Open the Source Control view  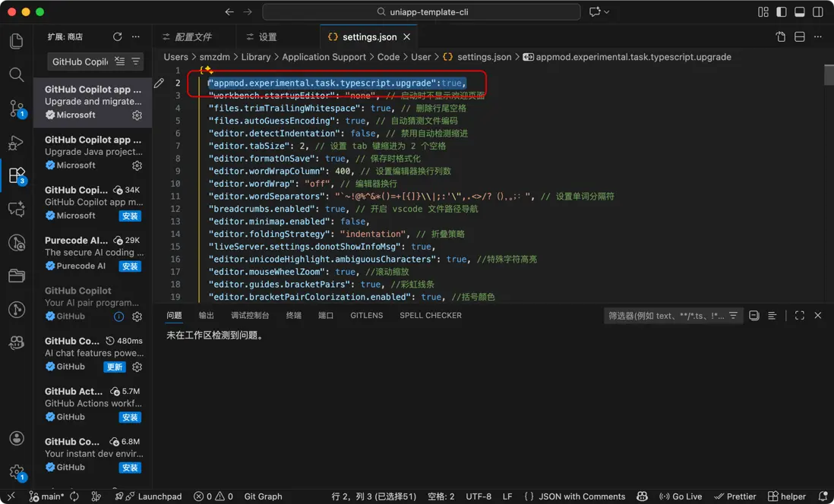(16, 108)
